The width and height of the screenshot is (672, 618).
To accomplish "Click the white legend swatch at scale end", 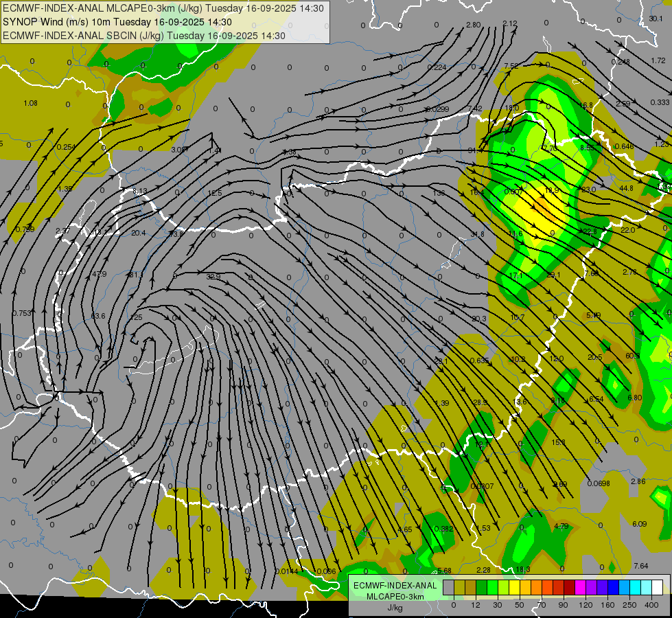I will tap(658, 588).
